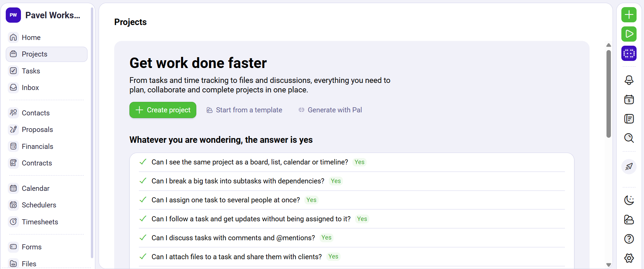This screenshot has height=269, width=644.
Task: Click the green Create project button
Action: [163, 110]
